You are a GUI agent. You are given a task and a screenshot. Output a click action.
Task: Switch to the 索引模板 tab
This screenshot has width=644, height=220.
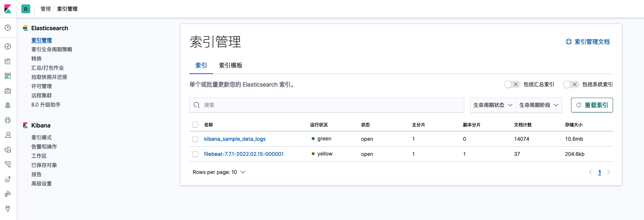[x=231, y=65]
